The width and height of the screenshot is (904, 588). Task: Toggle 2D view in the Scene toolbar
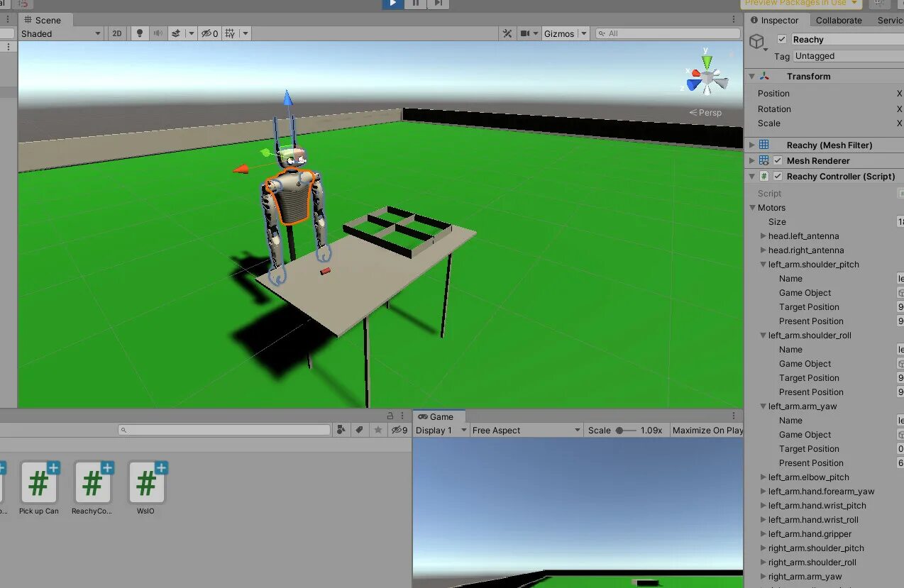pos(117,33)
